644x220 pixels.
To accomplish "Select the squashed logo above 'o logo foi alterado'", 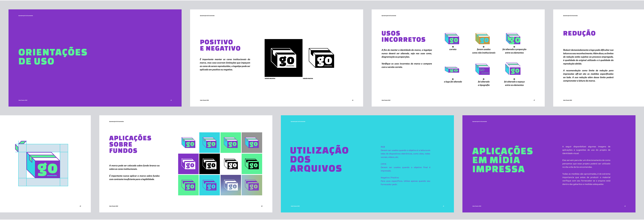I will pos(452,70).
